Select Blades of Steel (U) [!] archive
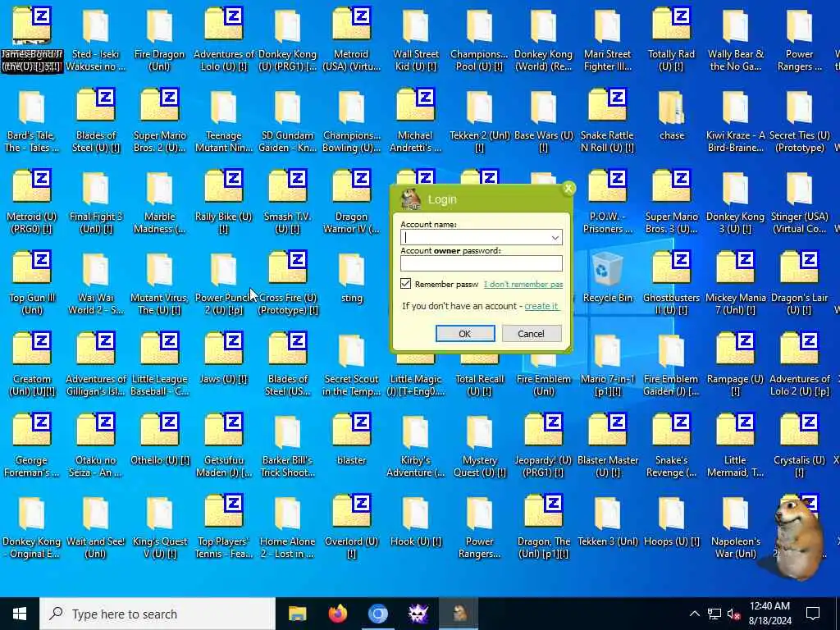The height and width of the screenshot is (630, 840). pyautogui.click(x=96, y=121)
